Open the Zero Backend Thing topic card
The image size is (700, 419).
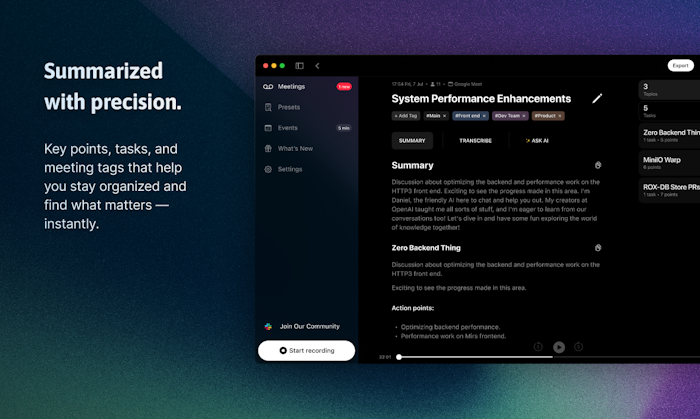669,136
